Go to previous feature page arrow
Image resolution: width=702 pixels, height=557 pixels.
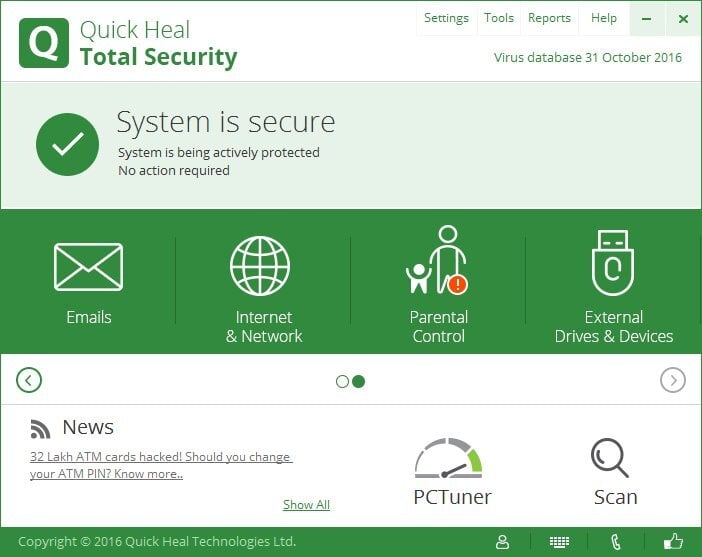[29, 381]
